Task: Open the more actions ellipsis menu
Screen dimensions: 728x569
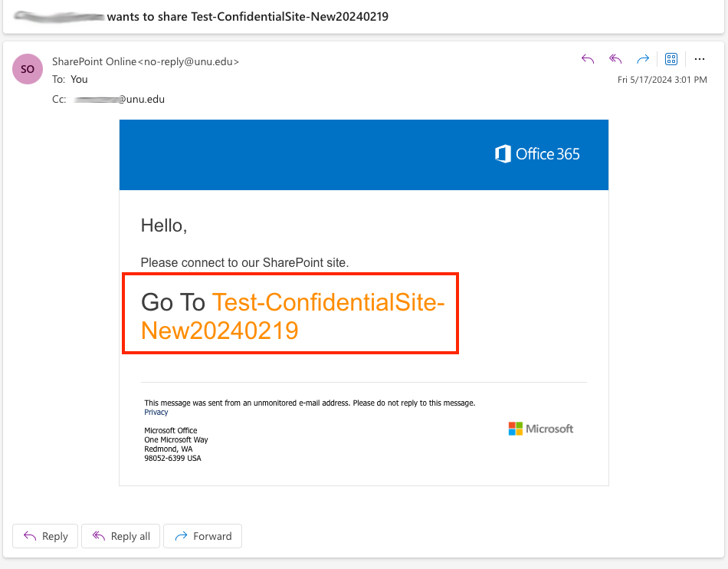Action: 699,59
